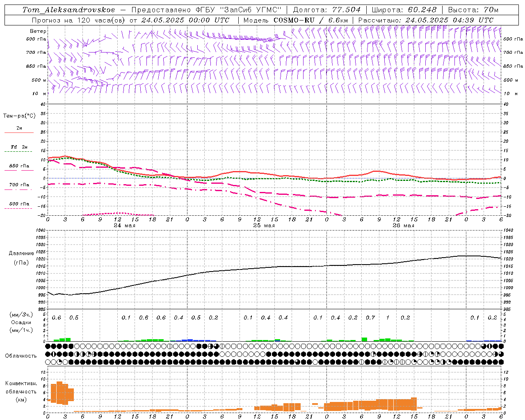Screen dimensions: 525x420
Task: Select the 0.7 three-hour precipitation value
Action: pos(370,318)
